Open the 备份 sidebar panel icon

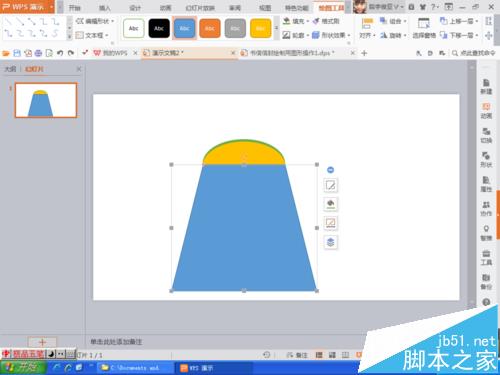[x=486, y=282]
